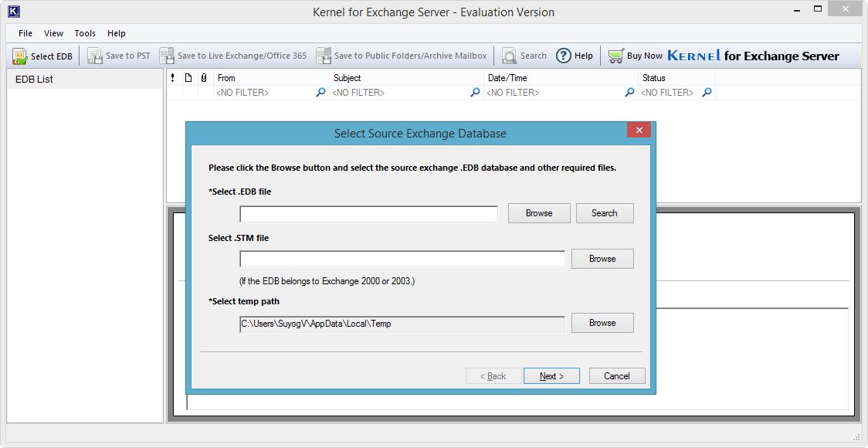Open Help from the toolbar question-mark icon

pos(564,56)
